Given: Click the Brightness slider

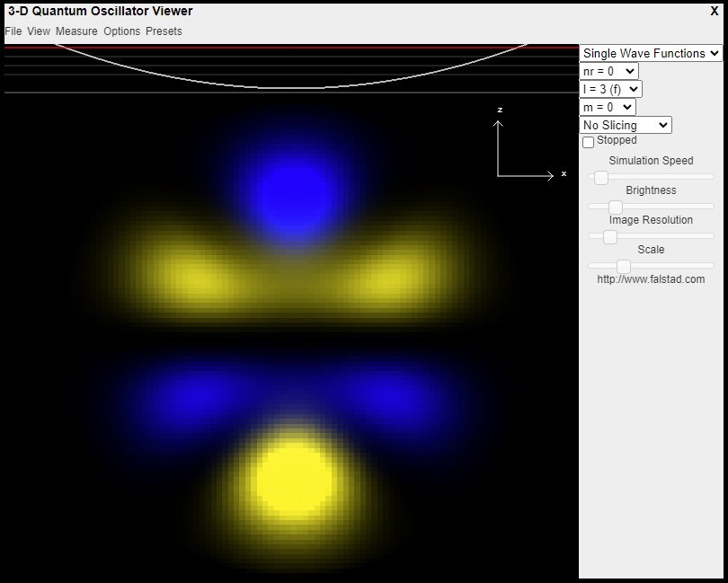Looking at the screenshot, I should [x=651, y=207].
